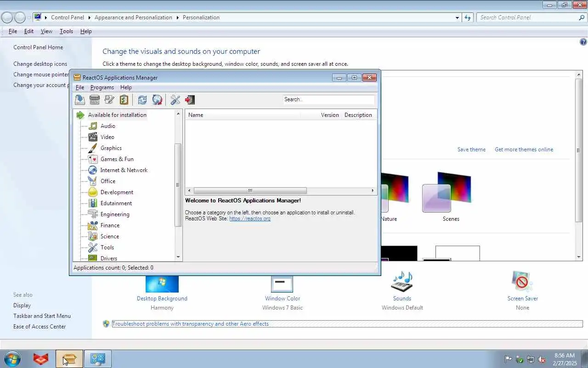Open the Control Panel View menu

coord(46,31)
